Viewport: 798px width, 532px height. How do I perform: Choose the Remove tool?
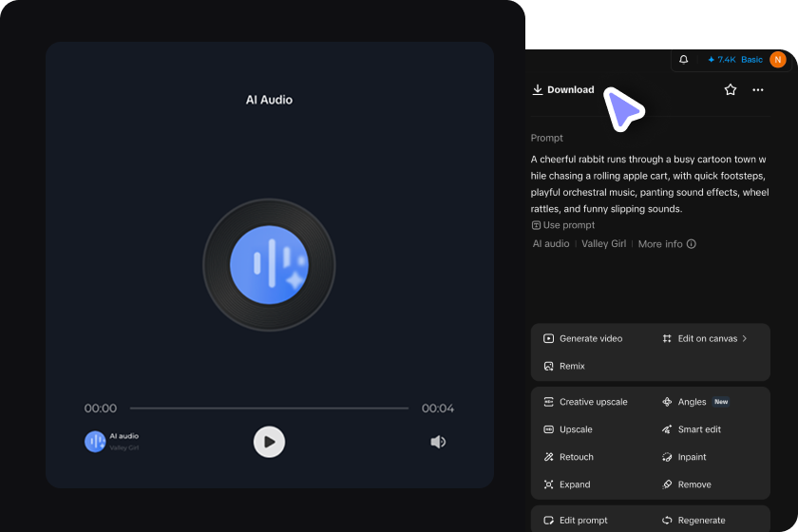[687, 484]
